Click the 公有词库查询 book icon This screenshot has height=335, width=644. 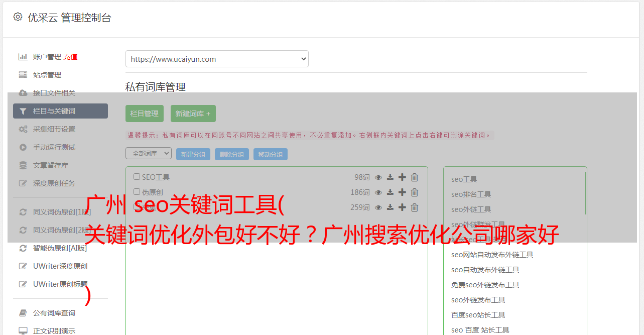point(23,313)
